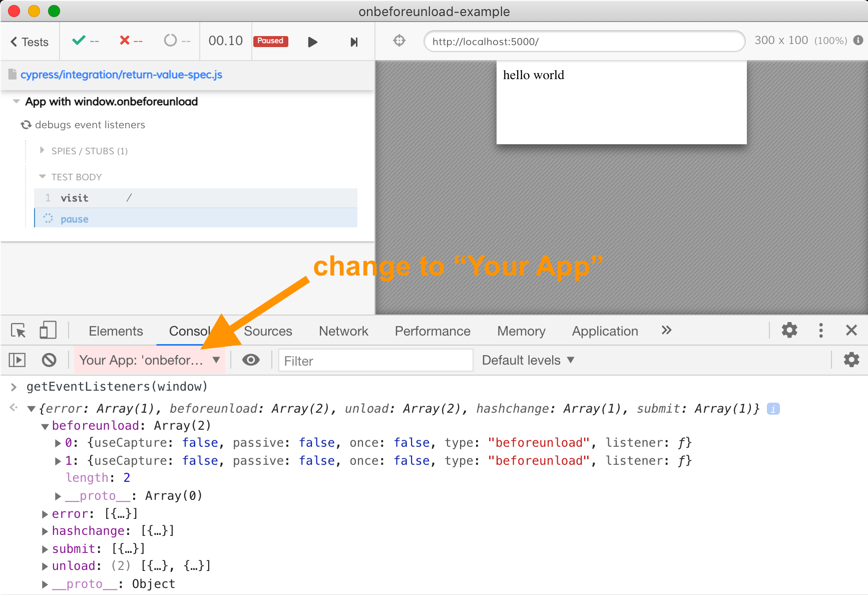Open the JavaScript context dropdown

150,360
